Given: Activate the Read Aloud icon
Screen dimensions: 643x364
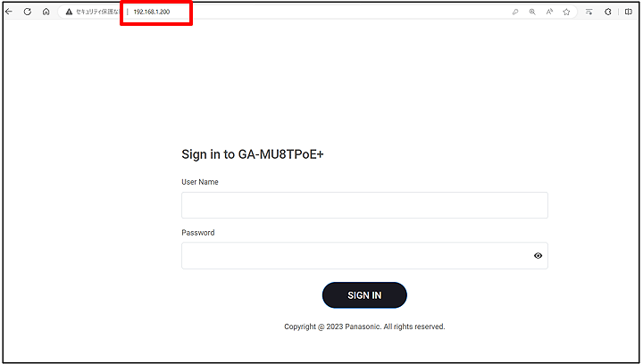Looking at the screenshot, I should click(x=549, y=12).
